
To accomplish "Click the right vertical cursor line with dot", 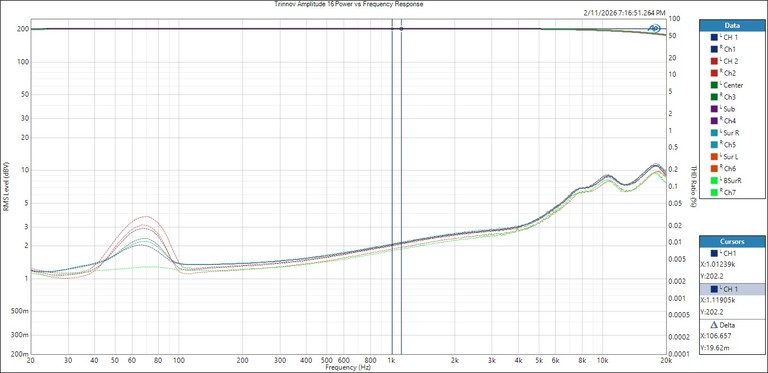I will (401, 186).
